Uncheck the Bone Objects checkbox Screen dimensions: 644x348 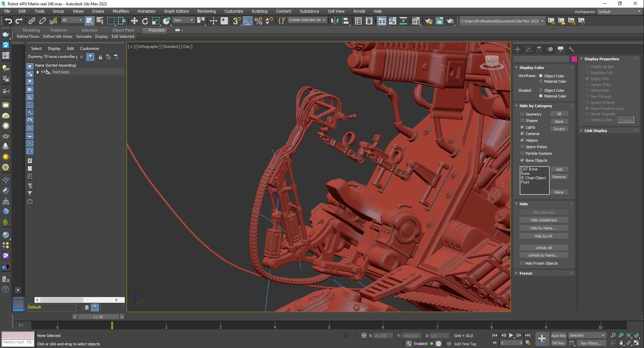click(x=522, y=160)
